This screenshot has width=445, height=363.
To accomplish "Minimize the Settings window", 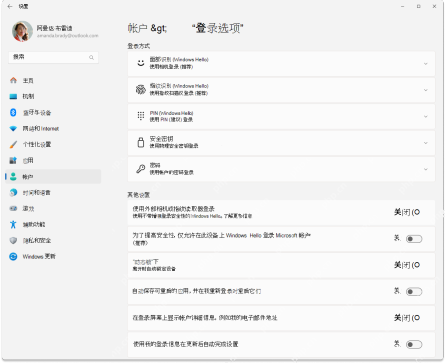I will (x=403, y=6).
